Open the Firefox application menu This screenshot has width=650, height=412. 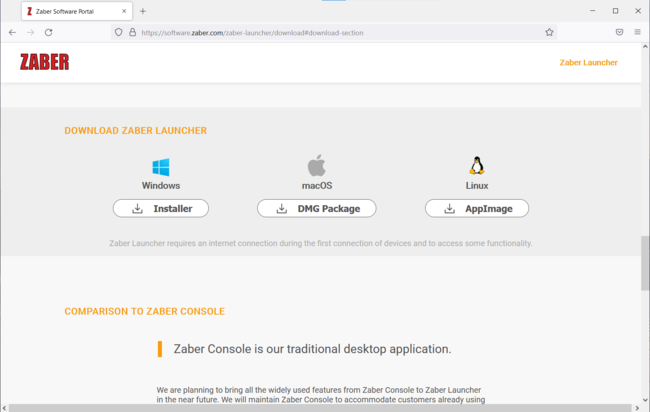[x=638, y=32]
